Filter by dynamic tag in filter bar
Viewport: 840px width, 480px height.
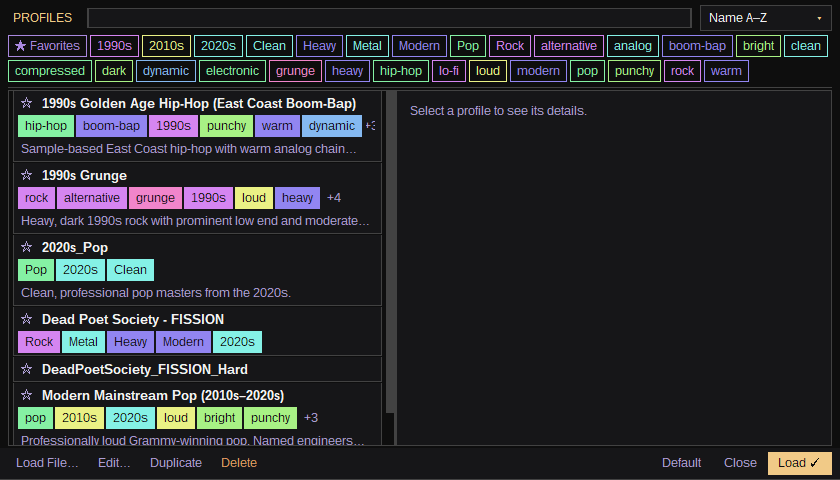(x=166, y=71)
